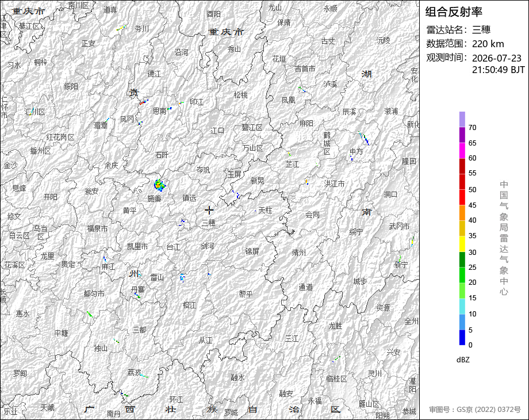Click the 吉首市 map label

[x=305, y=69]
